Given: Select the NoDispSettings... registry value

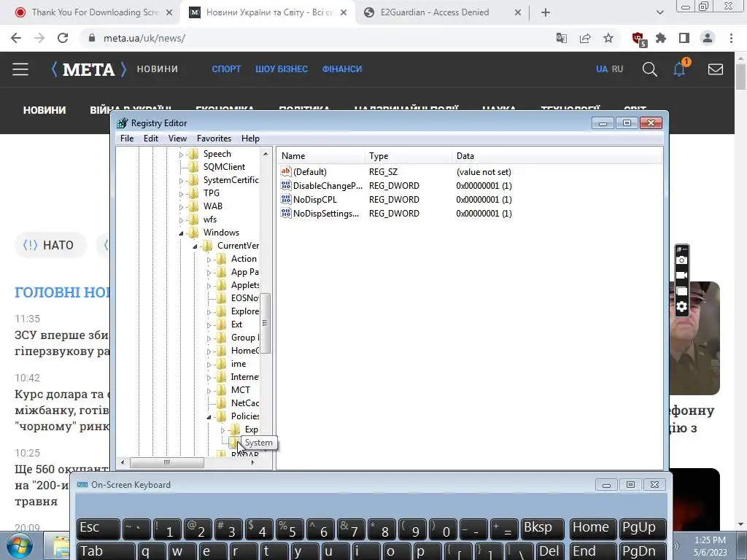Looking at the screenshot, I should (x=326, y=214).
